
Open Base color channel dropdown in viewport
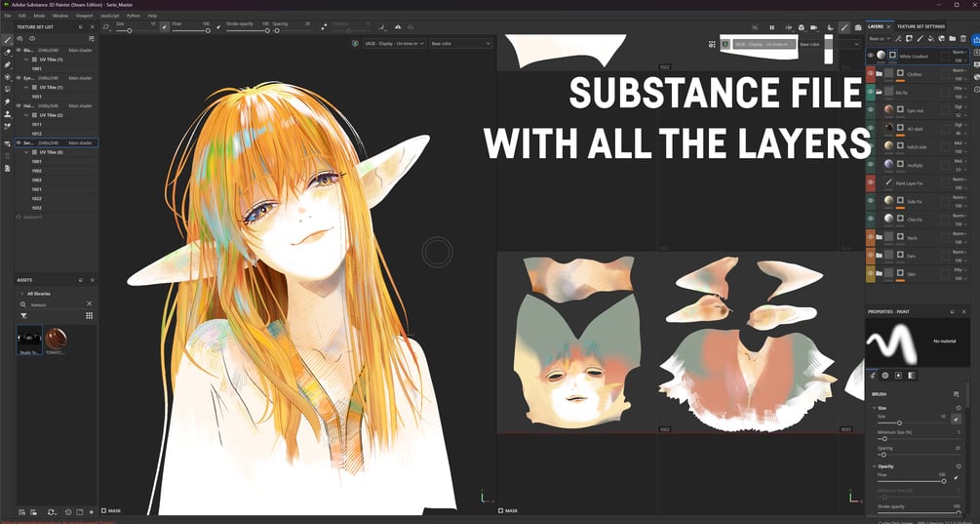click(x=460, y=44)
